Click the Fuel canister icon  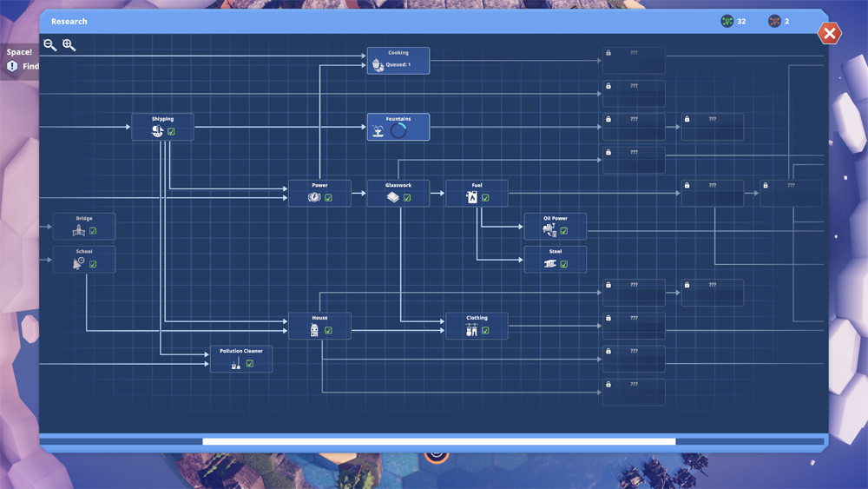pos(471,197)
